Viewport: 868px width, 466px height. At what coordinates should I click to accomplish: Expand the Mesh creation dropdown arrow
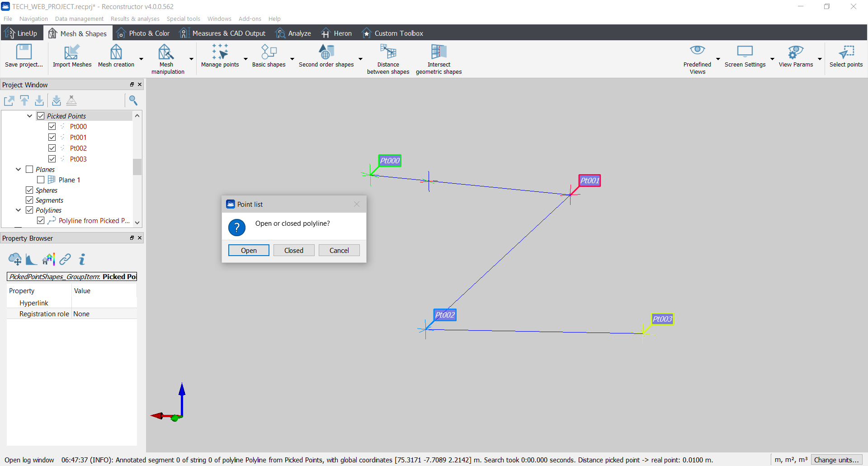[141, 59]
